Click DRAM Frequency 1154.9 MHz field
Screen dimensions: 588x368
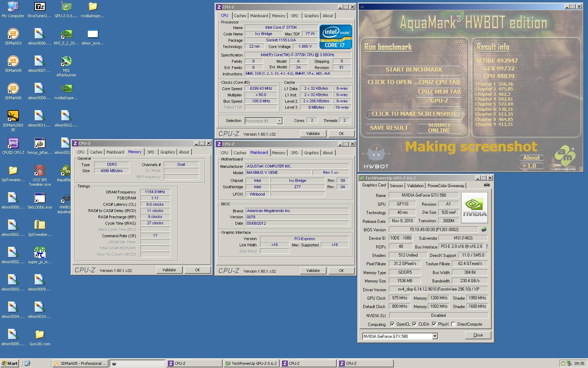(x=155, y=192)
